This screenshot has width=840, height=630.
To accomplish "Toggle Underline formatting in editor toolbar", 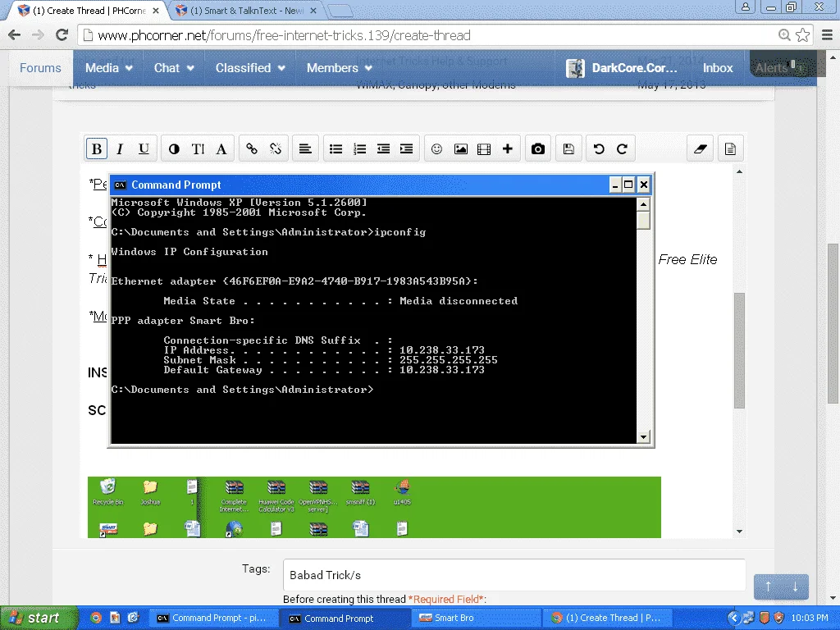I will pos(144,149).
